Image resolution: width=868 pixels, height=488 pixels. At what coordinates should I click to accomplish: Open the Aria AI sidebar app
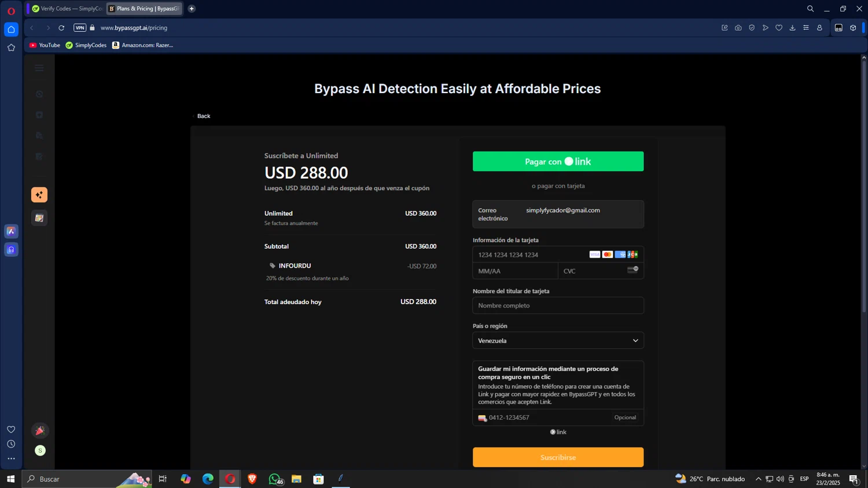tap(11, 231)
